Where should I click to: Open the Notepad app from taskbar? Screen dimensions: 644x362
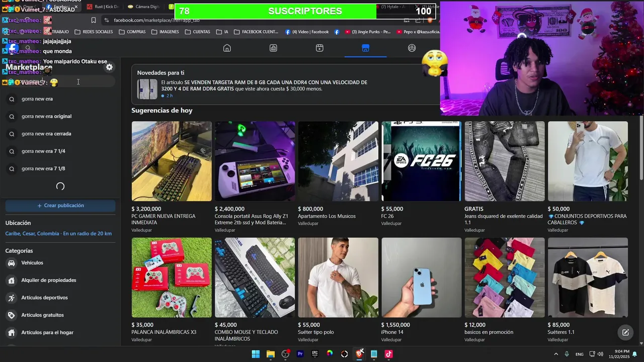[x=374, y=354]
